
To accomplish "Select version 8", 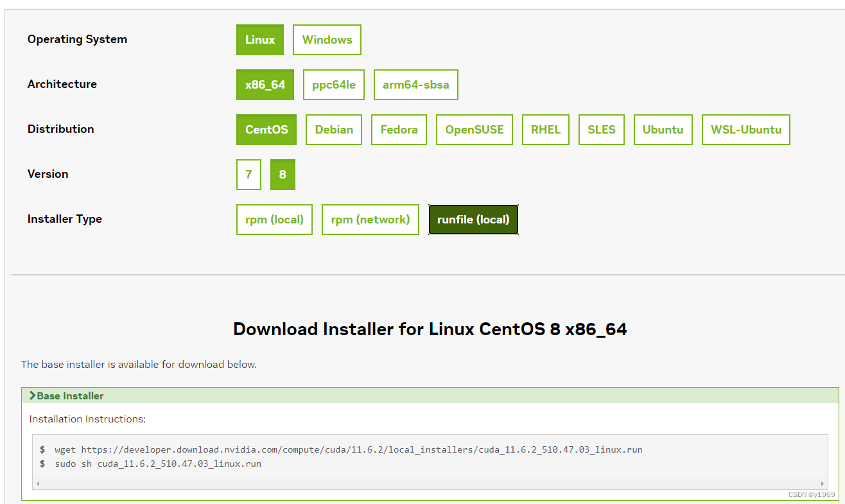I will click(283, 175).
